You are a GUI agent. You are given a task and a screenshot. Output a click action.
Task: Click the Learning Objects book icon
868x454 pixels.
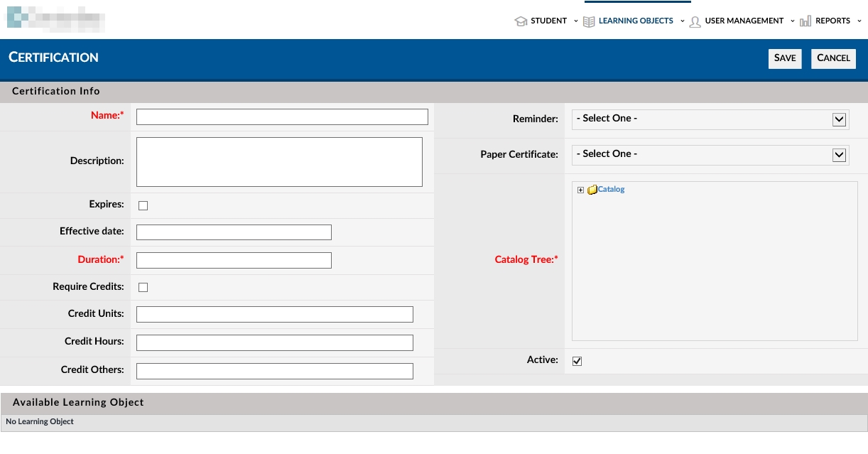pyautogui.click(x=589, y=21)
